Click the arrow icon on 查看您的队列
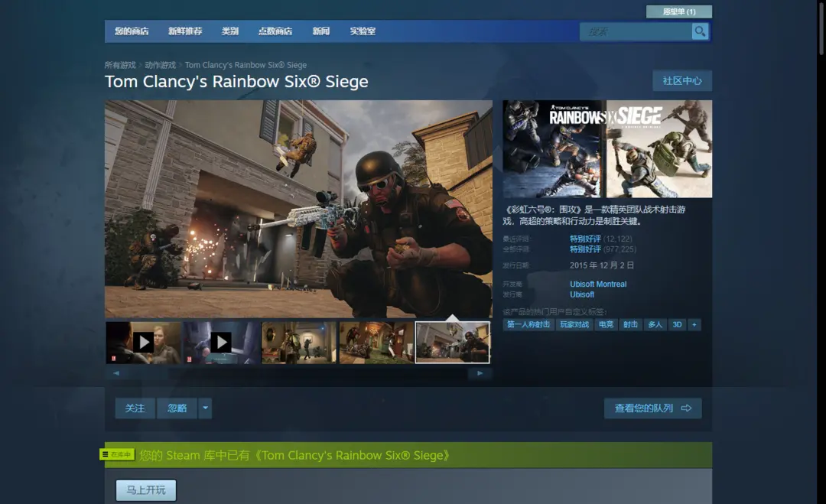 tap(686, 408)
